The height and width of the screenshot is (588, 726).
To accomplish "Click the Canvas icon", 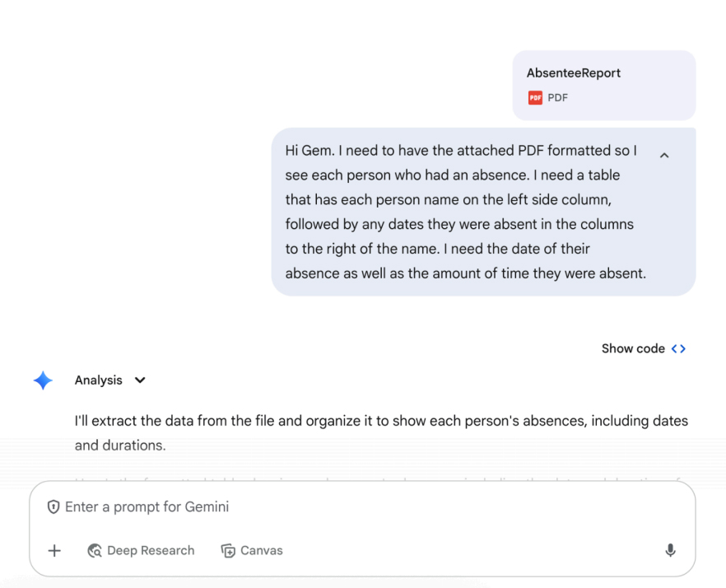I will [x=228, y=550].
